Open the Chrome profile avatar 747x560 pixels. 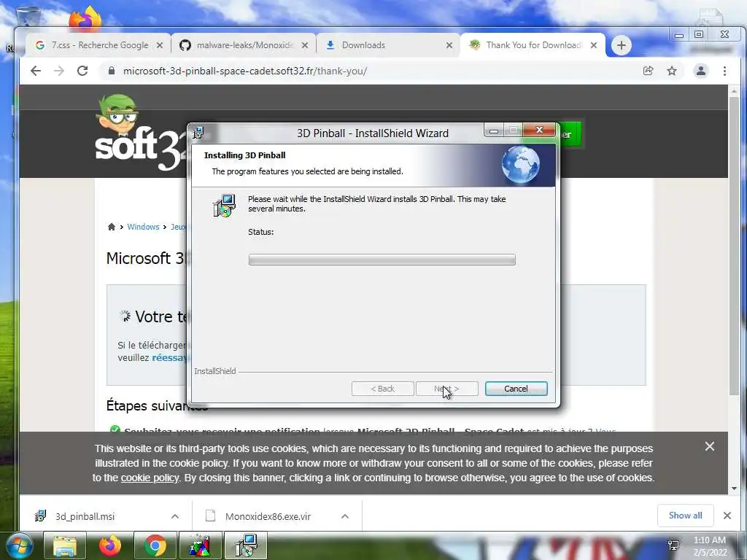(x=701, y=71)
